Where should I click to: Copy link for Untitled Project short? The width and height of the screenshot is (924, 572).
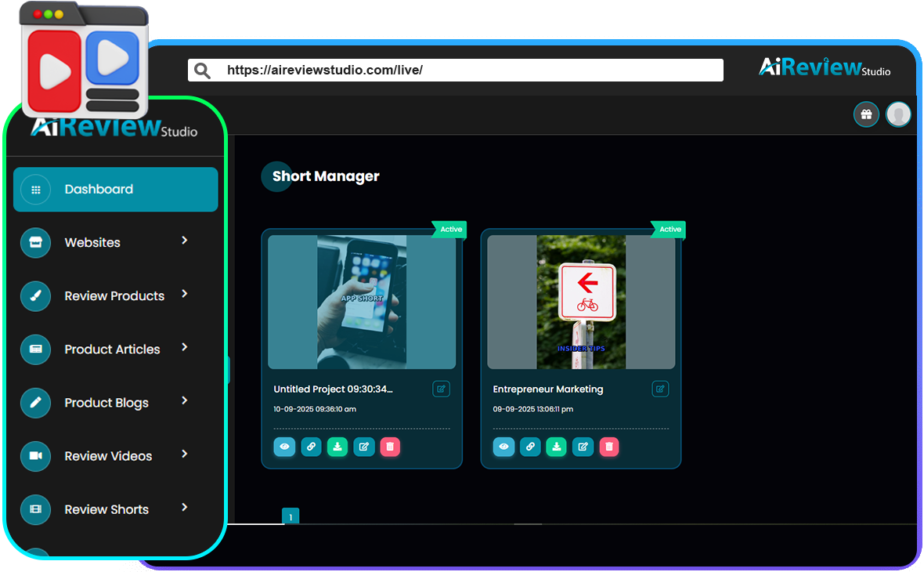[311, 447]
